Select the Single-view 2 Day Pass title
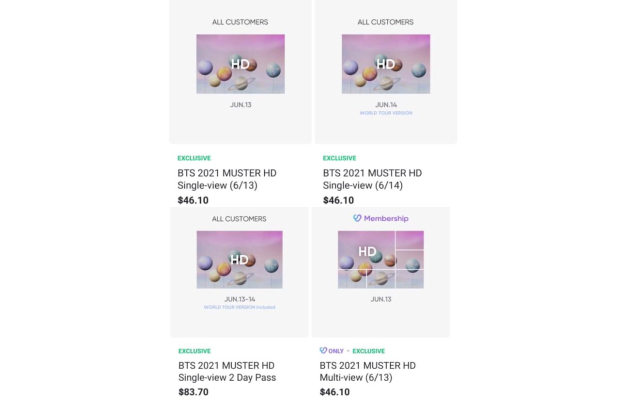Screen dimensions: 620x413 227,372
